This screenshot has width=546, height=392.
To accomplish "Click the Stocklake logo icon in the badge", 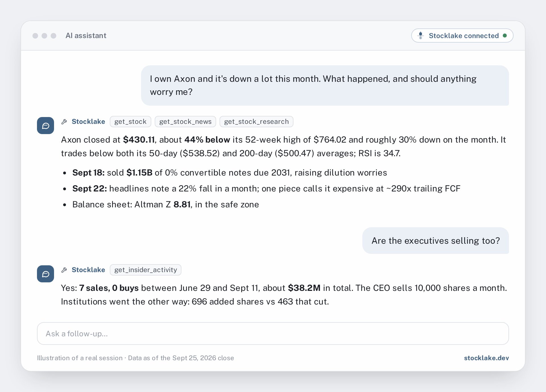I will (421, 36).
